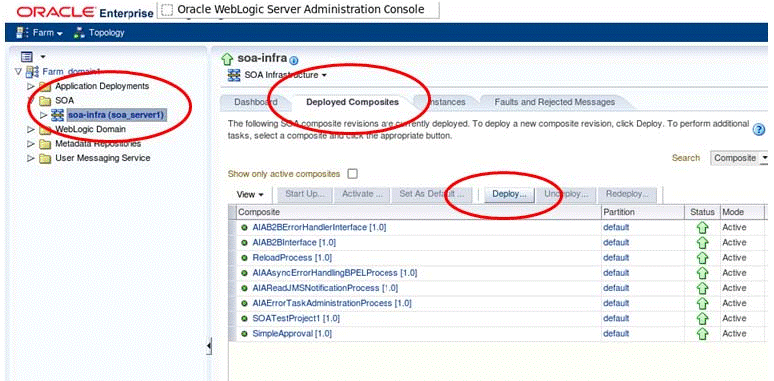Open SimpleApproval [1.0] composite

click(292, 334)
